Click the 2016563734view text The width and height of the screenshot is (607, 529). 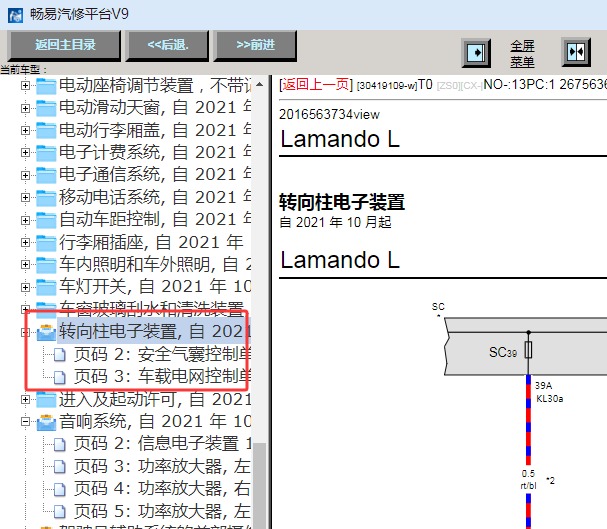point(329,115)
